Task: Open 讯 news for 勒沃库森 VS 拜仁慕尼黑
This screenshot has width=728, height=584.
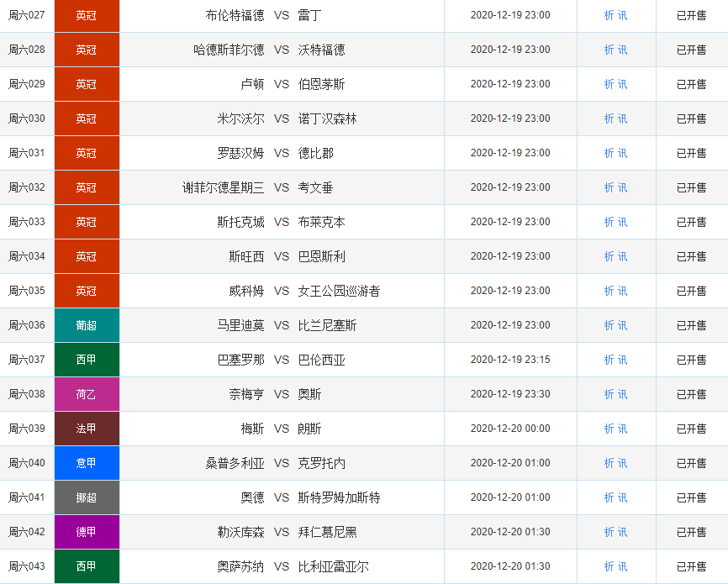Action: 622,532
